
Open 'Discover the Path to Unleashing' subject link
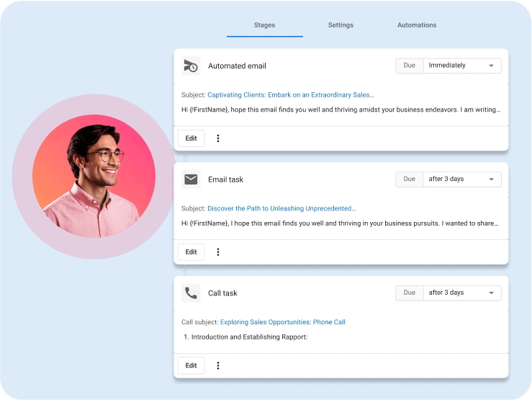(281, 208)
